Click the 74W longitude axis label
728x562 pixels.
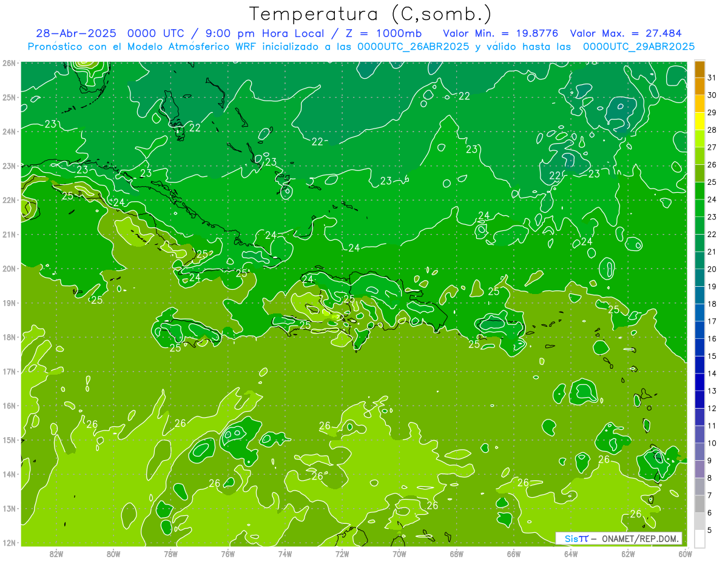(x=285, y=554)
